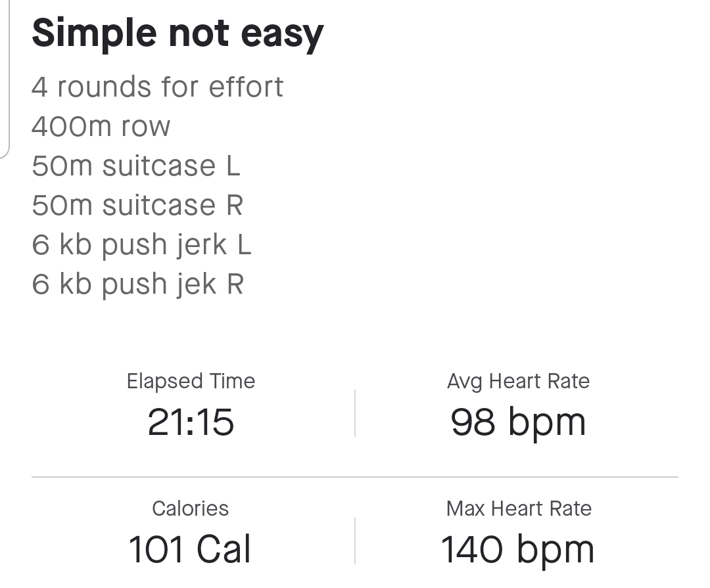Click the horizontal divider between stat rows
This screenshot has height=588, width=710.
coord(355,477)
